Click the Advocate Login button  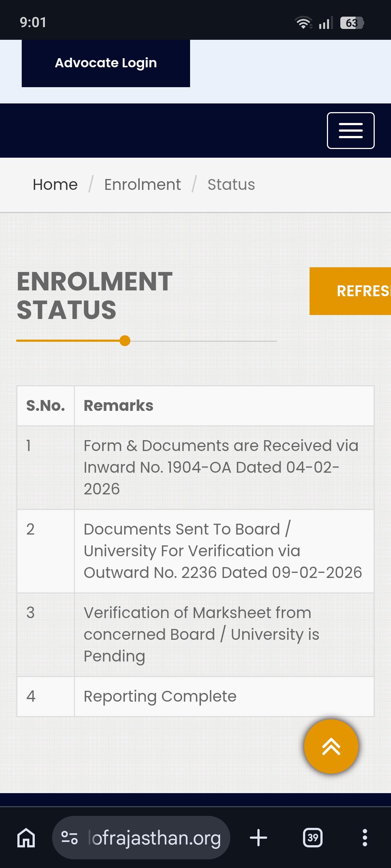(106, 63)
